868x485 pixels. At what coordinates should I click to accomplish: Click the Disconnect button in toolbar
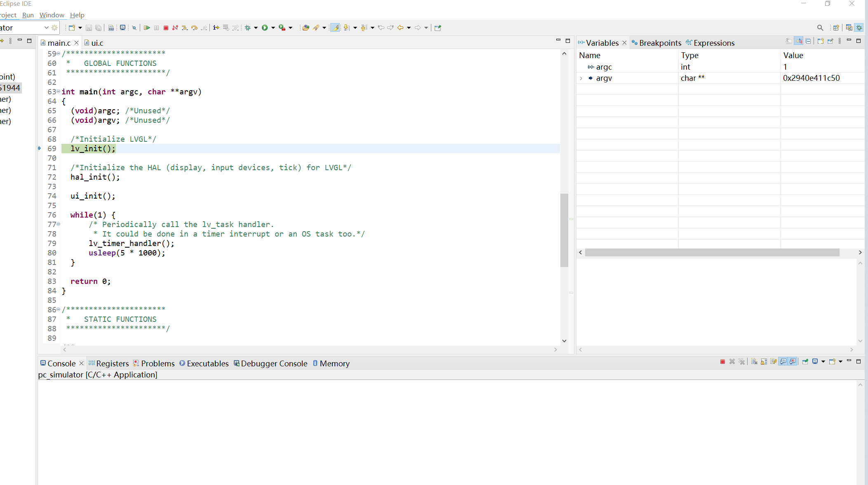[175, 28]
